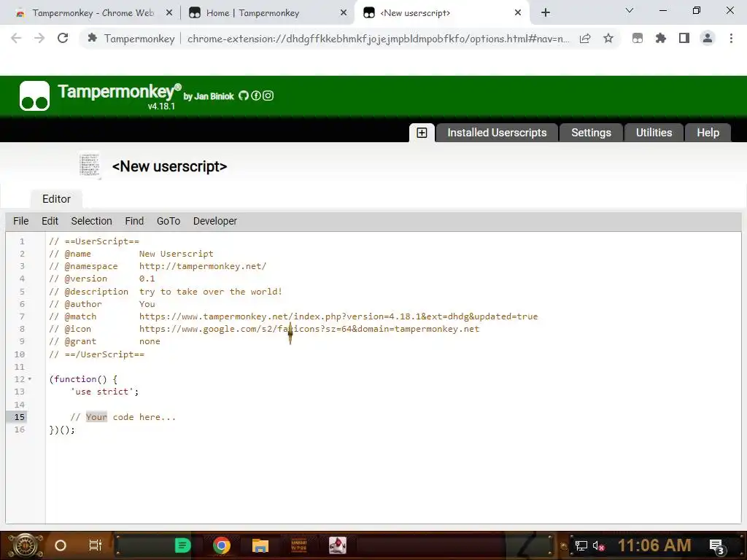
Task: Open File Explorer from the taskbar
Action: click(260, 545)
